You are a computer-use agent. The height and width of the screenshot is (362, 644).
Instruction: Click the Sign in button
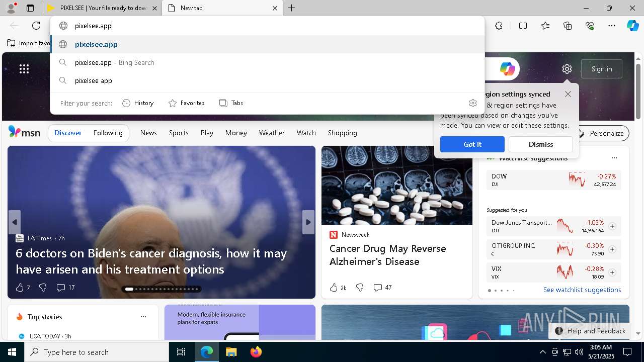click(x=602, y=69)
